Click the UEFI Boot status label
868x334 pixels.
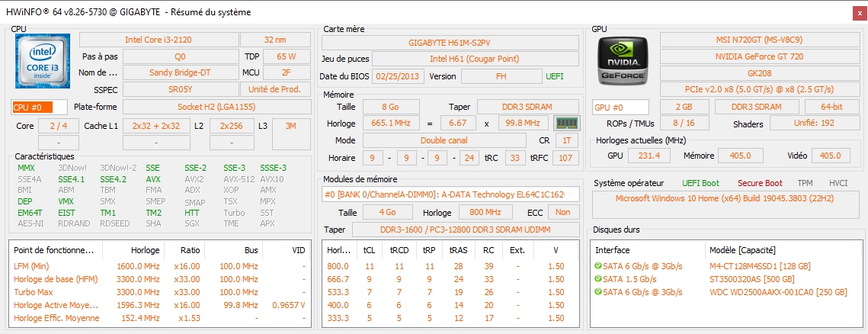pos(701,183)
